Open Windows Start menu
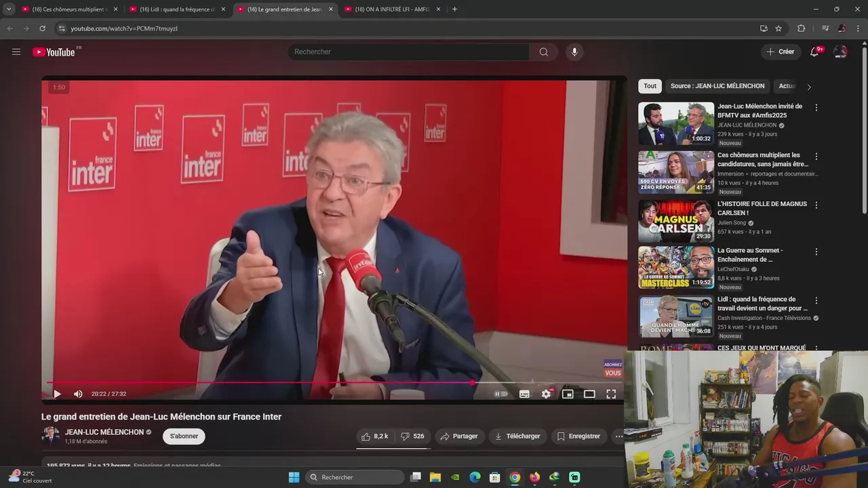 coord(294,477)
